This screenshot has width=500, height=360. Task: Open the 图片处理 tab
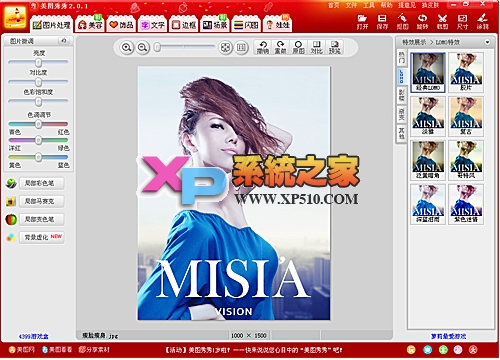coord(51,25)
